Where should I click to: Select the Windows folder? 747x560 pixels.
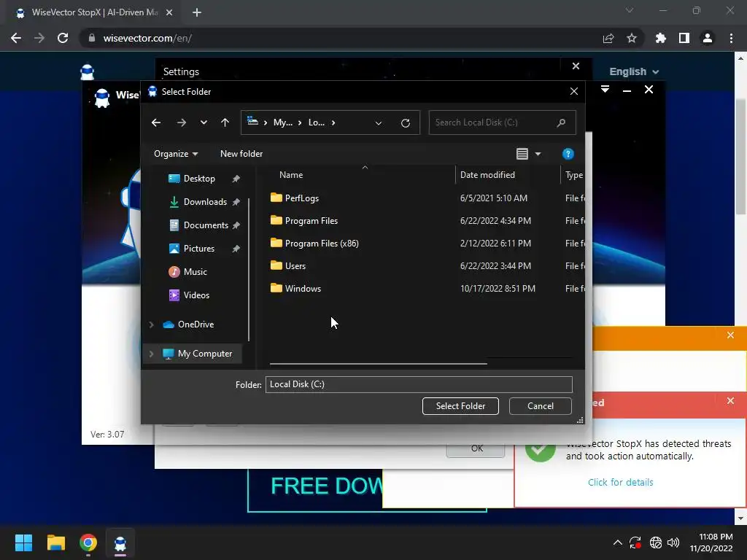tap(303, 289)
